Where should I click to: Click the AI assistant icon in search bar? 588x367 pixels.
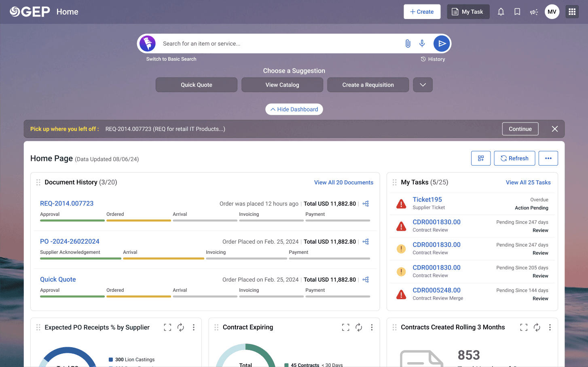pyautogui.click(x=148, y=44)
